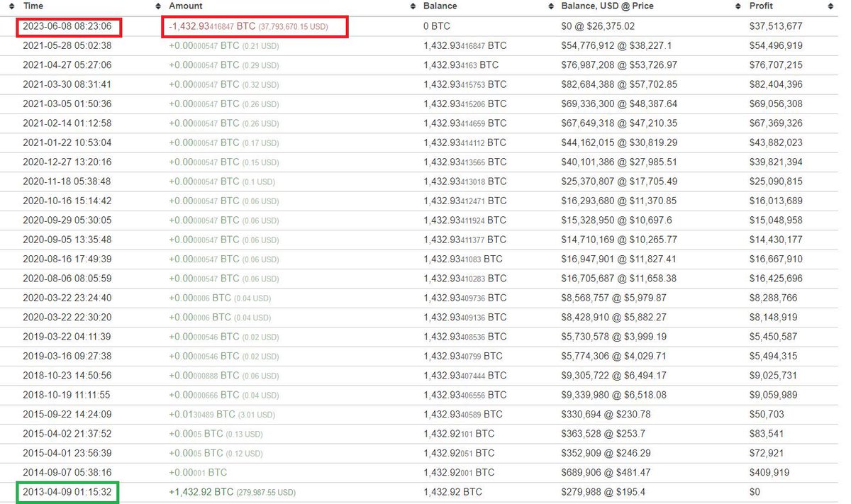Image resolution: width=851 pixels, height=504 pixels.
Task: Select the timestamp 2021-03-30 08:31:41
Action: pyautogui.click(x=67, y=84)
